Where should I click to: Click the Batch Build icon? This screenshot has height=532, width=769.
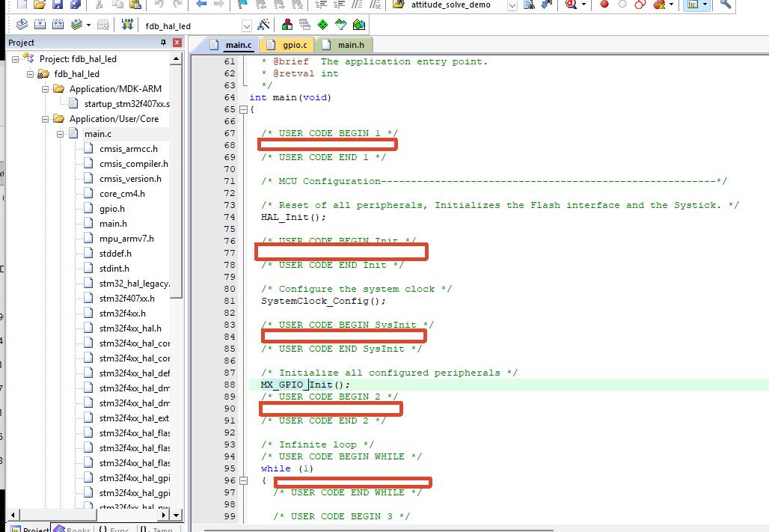pos(76,25)
